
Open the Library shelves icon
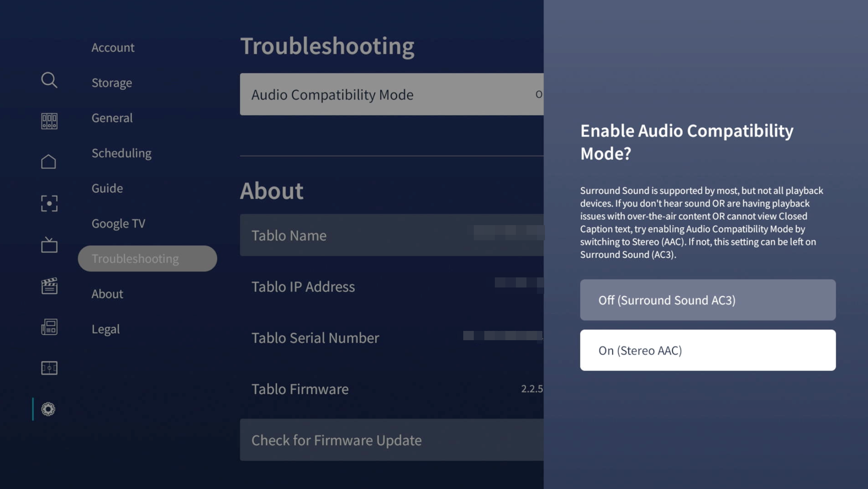pyautogui.click(x=49, y=121)
